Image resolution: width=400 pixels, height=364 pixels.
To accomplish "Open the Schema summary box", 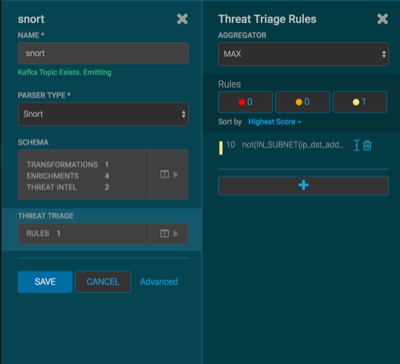I will (x=84, y=174).
